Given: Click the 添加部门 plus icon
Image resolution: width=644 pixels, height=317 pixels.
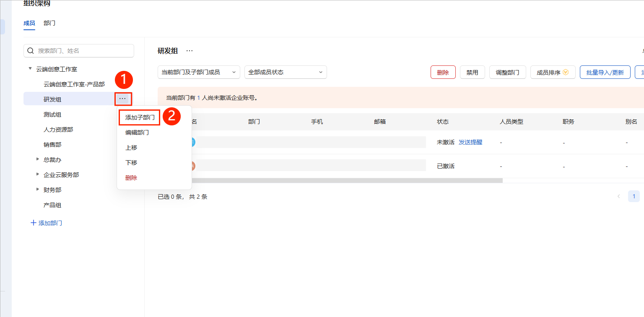Looking at the screenshot, I should (34, 223).
